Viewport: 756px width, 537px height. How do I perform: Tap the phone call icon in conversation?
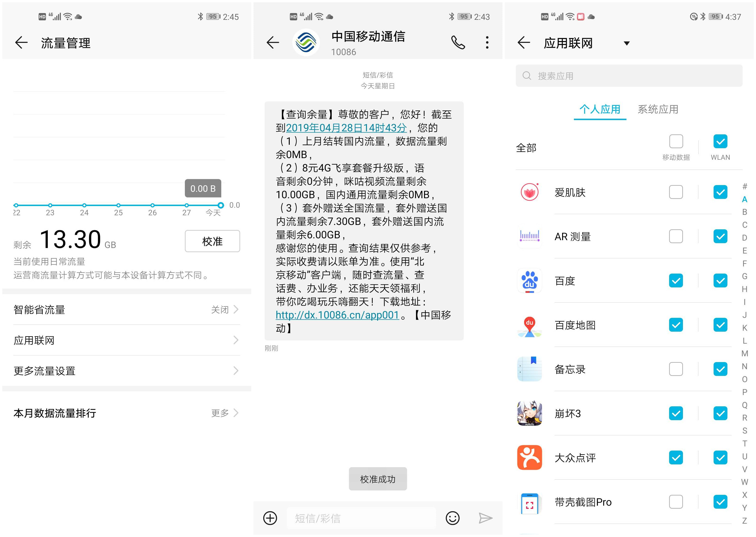[458, 42]
